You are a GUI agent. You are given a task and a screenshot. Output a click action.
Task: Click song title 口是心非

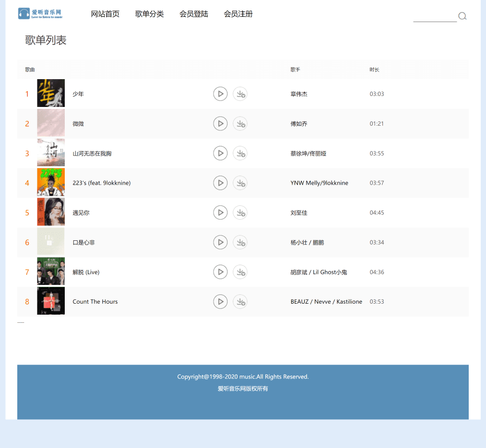tap(83, 242)
